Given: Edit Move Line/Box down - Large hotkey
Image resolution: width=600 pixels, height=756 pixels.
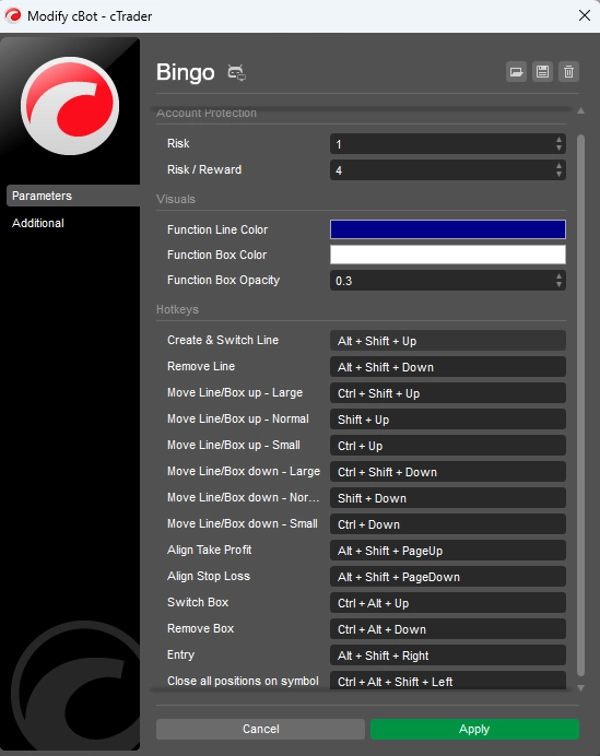Looking at the screenshot, I should tap(448, 472).
